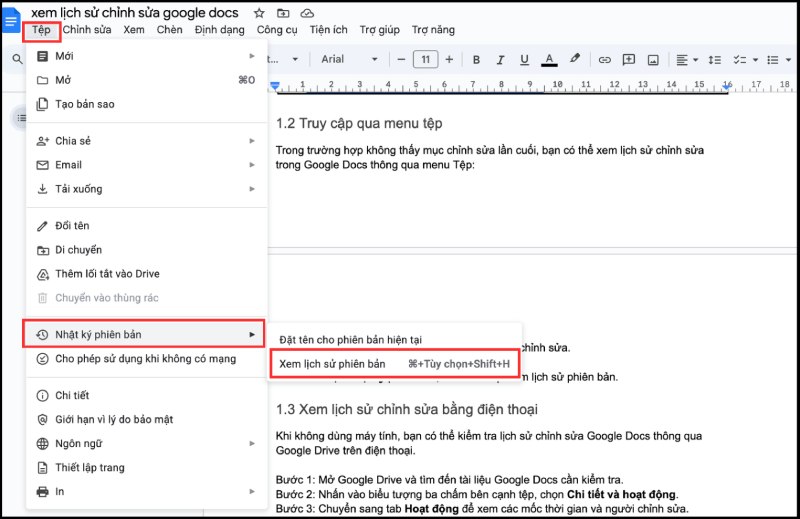Open the Xem menu
The width and height of the screenshot is (800, 519).
(134, 30)
